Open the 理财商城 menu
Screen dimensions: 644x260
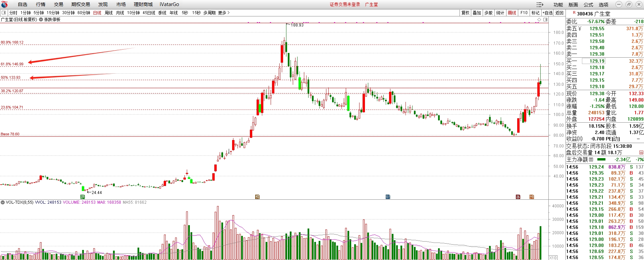pyautogui.click(x=143, y=4)
